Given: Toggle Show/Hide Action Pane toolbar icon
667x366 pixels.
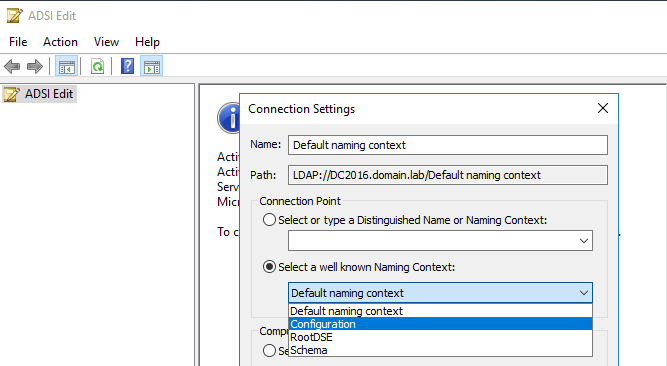Looking at the screenshot, I should 151,66.
